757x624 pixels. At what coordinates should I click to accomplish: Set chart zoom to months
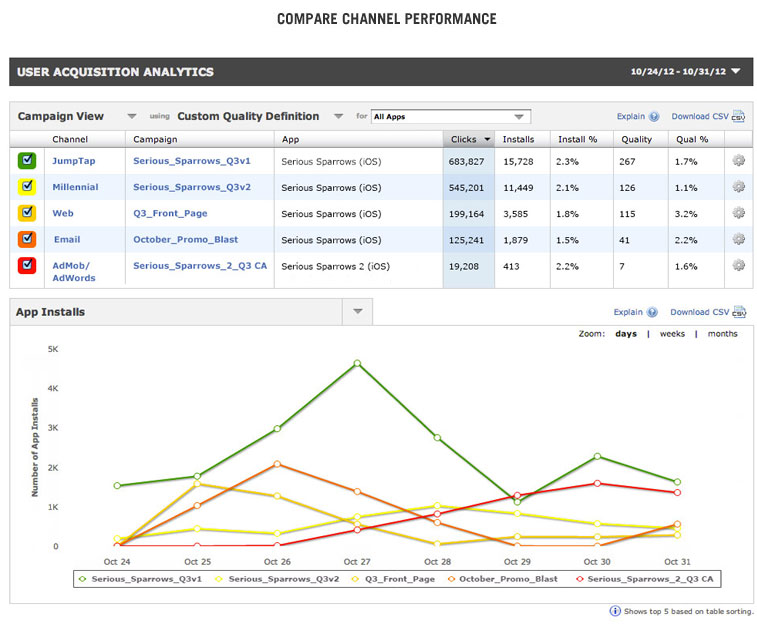click(x=722, y=333)
